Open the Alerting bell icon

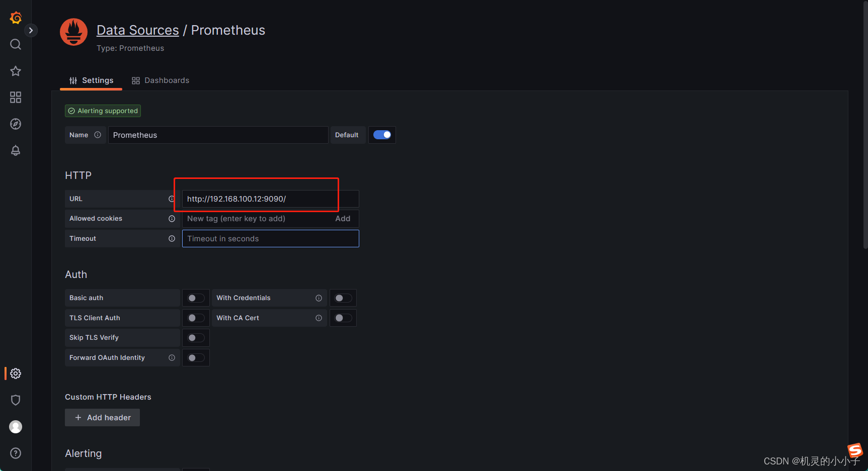click(x=16, y=150)
